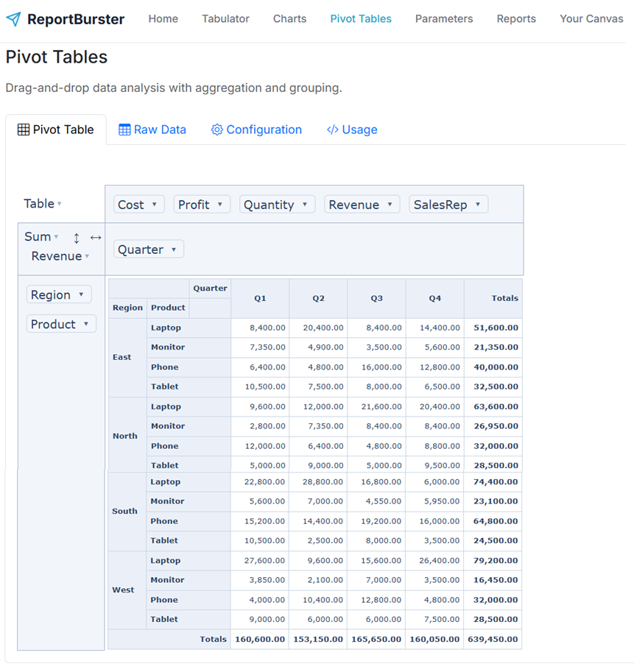
Task: Open the Configuration tab
Action: click(x=256, y=130)
